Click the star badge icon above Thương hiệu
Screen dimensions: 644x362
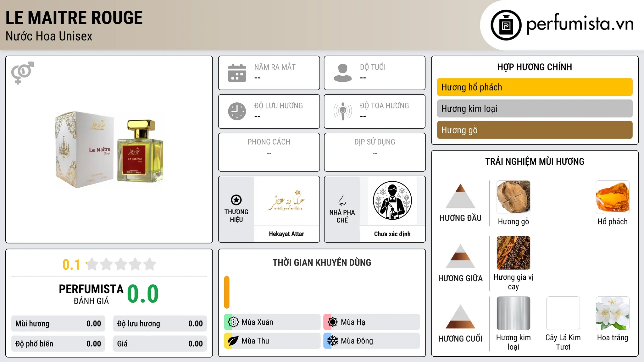tap(236, 200)
